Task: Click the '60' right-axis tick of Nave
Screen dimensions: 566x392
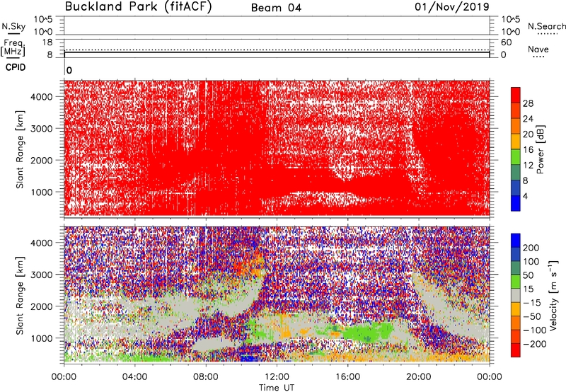Action: (x=506, y=42)
